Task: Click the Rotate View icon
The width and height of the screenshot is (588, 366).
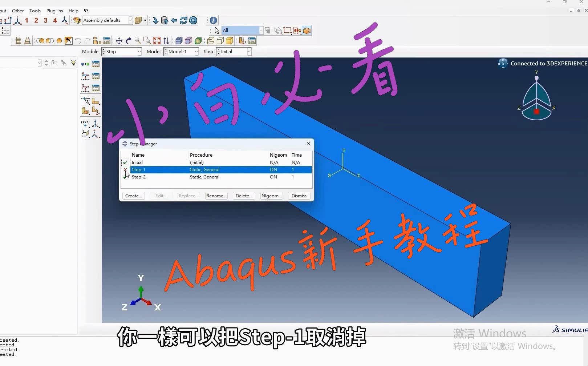Action: pyautogui.click(x=128, y=41)
